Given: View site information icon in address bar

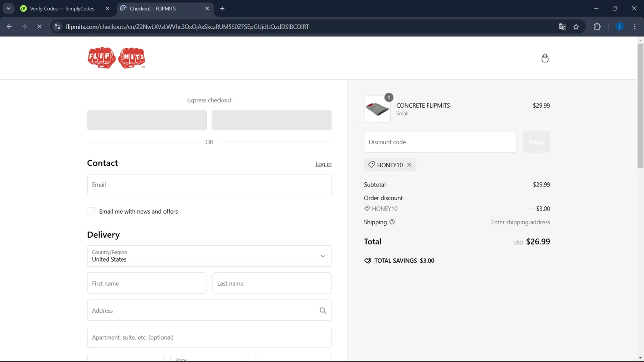Looking at the screenshot, I should [x=57, y=27].
